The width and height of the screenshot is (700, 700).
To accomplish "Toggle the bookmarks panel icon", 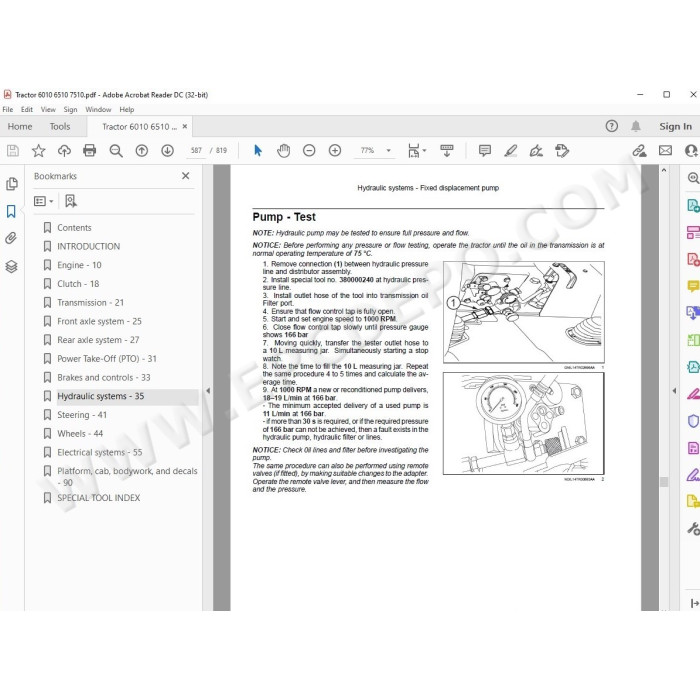I will 11,211.
